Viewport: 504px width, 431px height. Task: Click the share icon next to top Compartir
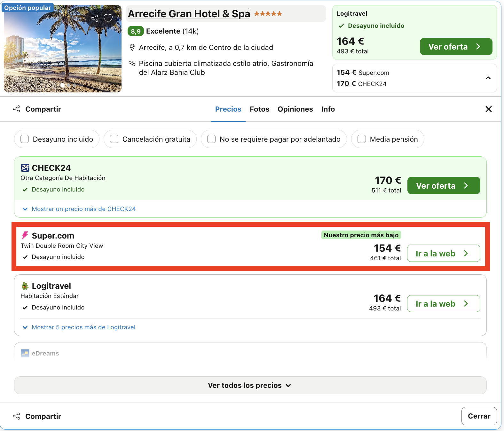point(17,109)
